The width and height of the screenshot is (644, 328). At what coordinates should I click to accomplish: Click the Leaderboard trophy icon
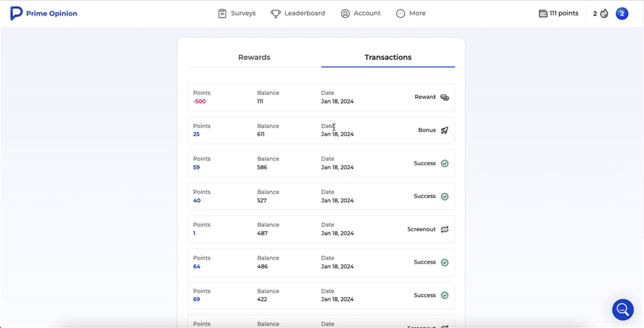coord(275,14)
